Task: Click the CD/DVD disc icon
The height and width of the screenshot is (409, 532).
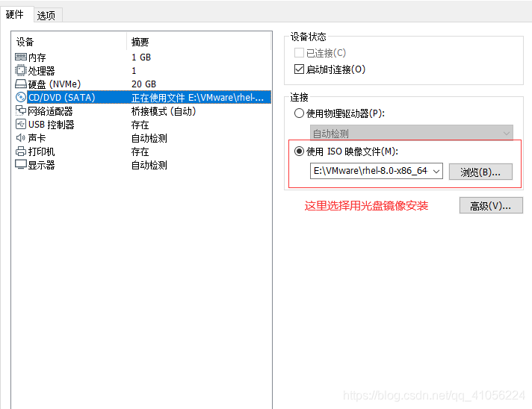Action: (21, 97)
